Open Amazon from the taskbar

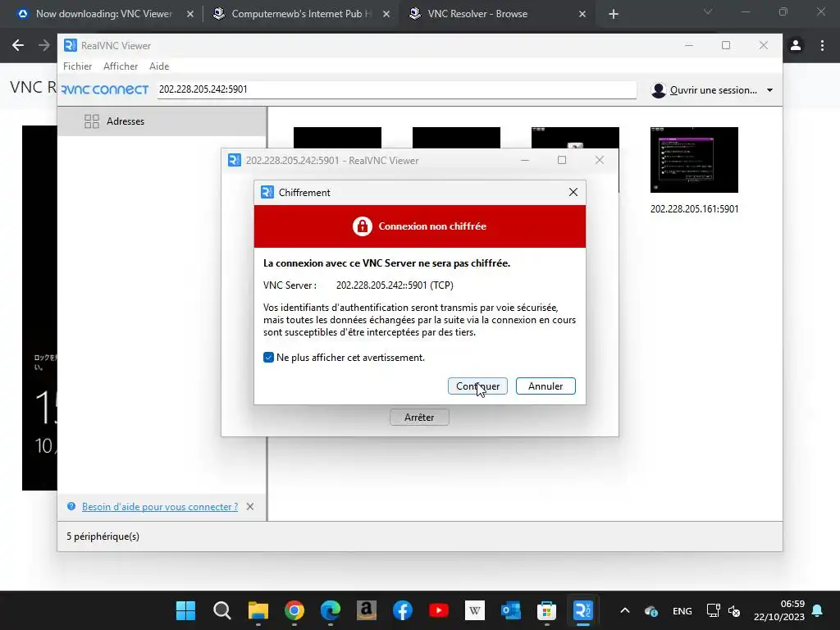click(367, 610)
